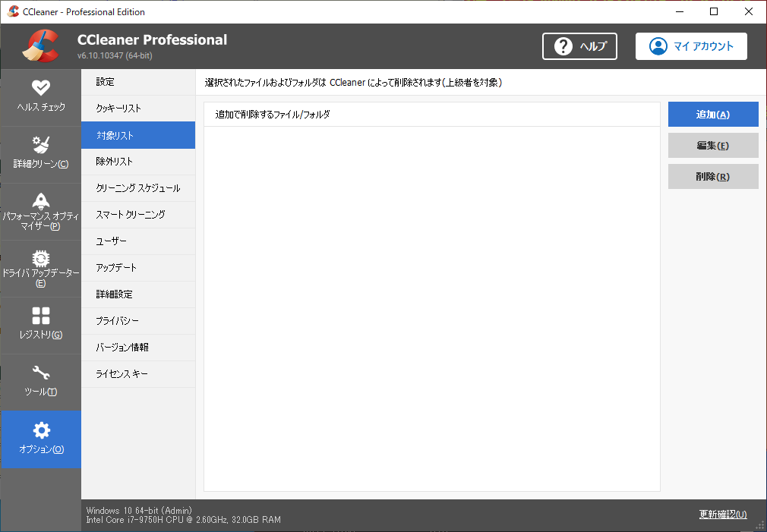
Task: Click user avatar icon in マイ アカウント
Action: click(x=658, y=46)
